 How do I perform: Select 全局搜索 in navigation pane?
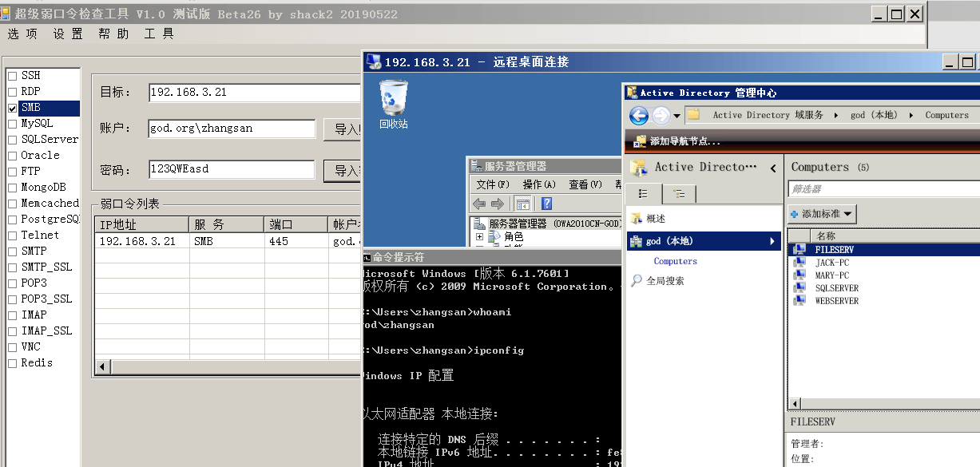(665, 281)
